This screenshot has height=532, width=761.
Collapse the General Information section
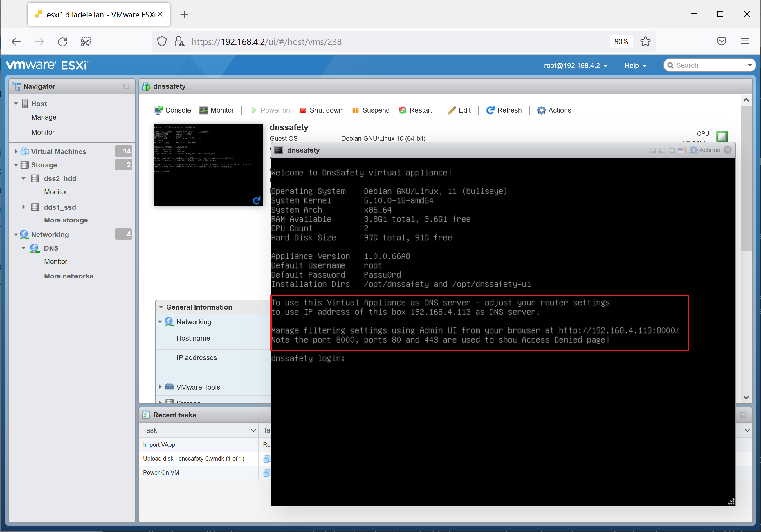161,307
